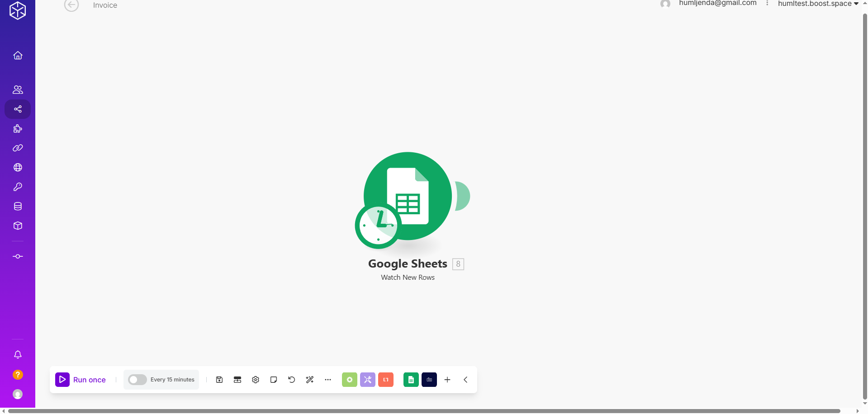Click the clock schedule badge on the module

[378, 226]
